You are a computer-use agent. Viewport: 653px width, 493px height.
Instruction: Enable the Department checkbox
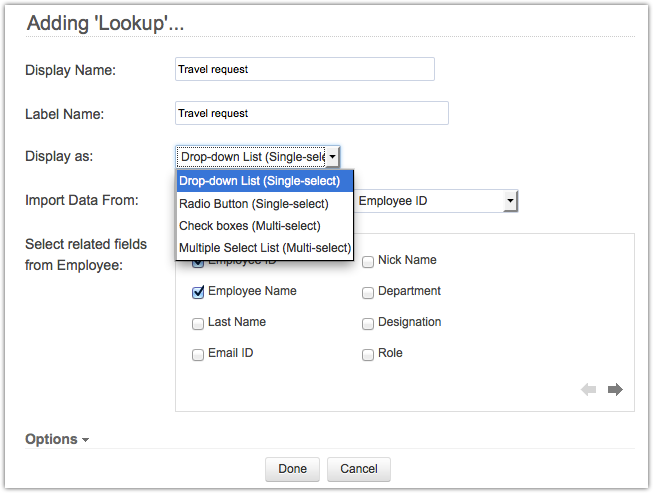click(368, 292)
